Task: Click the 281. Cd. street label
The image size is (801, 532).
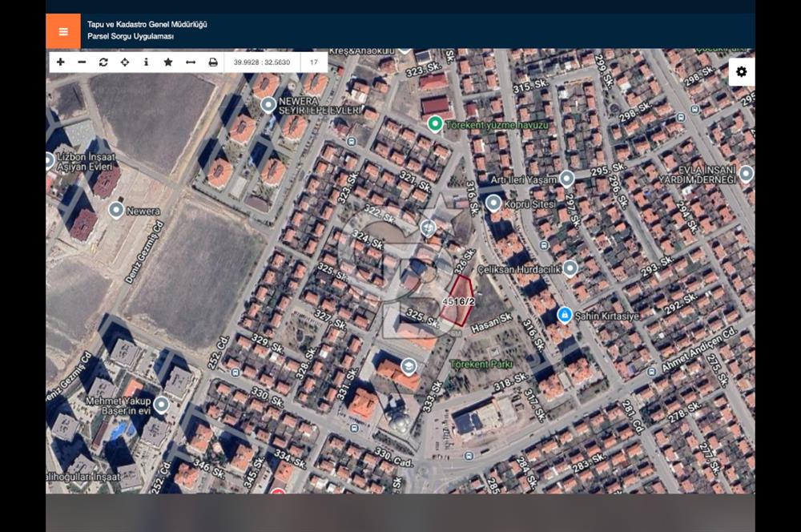Action: click(x=633, y=417)
